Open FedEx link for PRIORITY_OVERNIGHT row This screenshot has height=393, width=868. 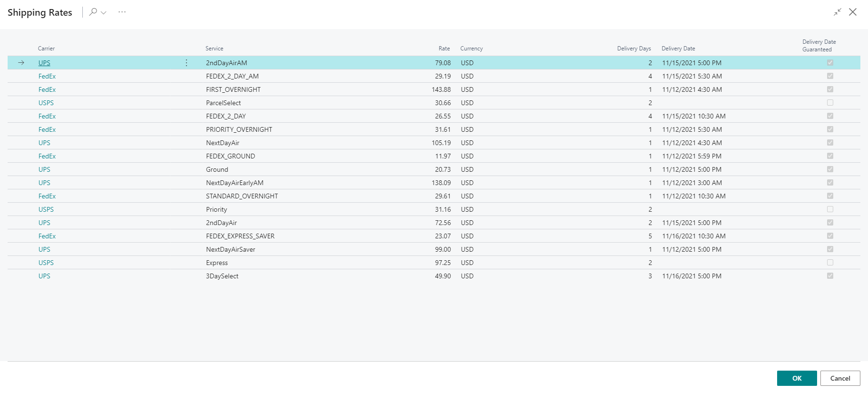click(47, 129)
